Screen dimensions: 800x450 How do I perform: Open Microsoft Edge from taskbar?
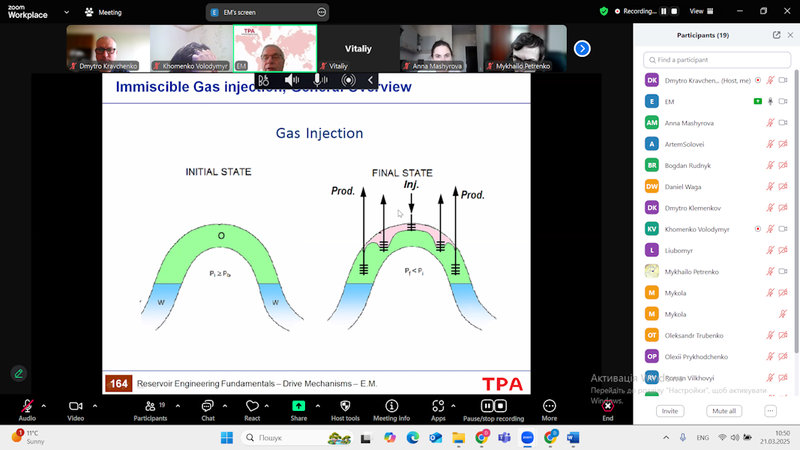pos(412,438)
